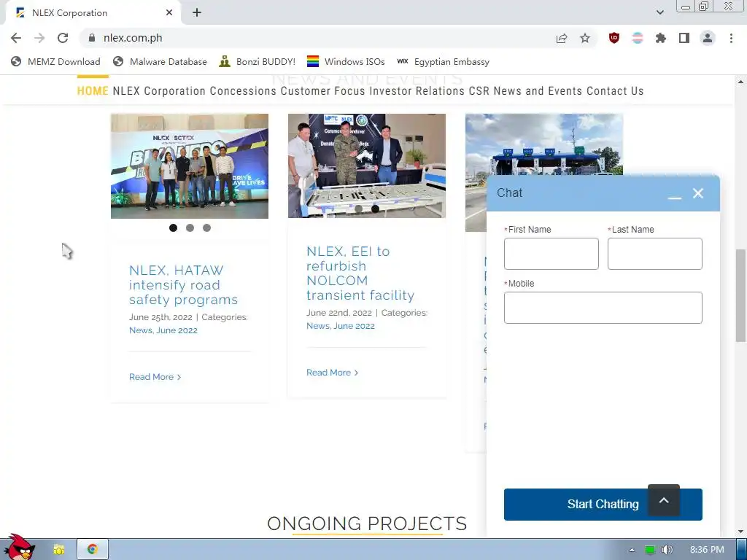Open the toll plaza photo thumbnail

544,144
